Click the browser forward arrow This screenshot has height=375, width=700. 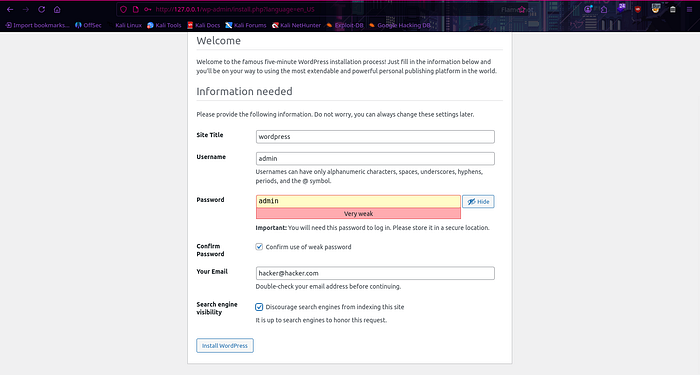click(x=26, y=9)
